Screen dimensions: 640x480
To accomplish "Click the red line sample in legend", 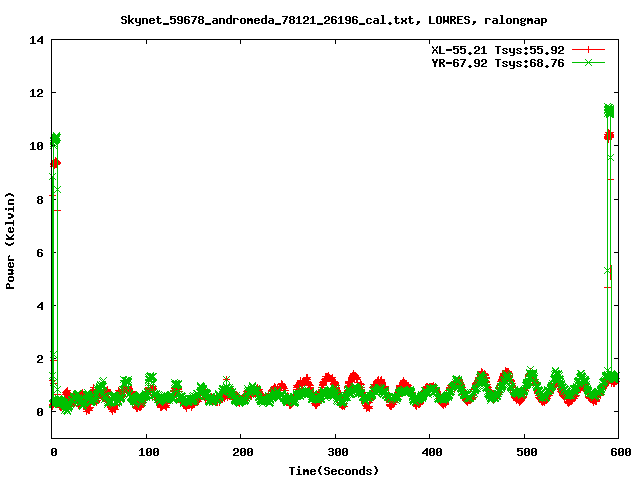I will (588, 50).
